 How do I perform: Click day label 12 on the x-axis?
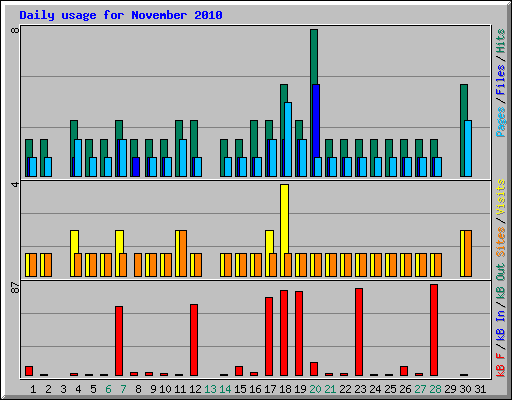[195, 389]
